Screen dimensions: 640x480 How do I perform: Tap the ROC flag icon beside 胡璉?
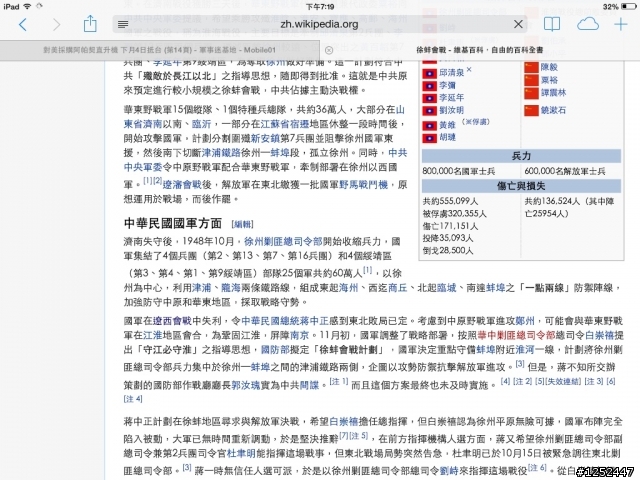tap(429, 138)
